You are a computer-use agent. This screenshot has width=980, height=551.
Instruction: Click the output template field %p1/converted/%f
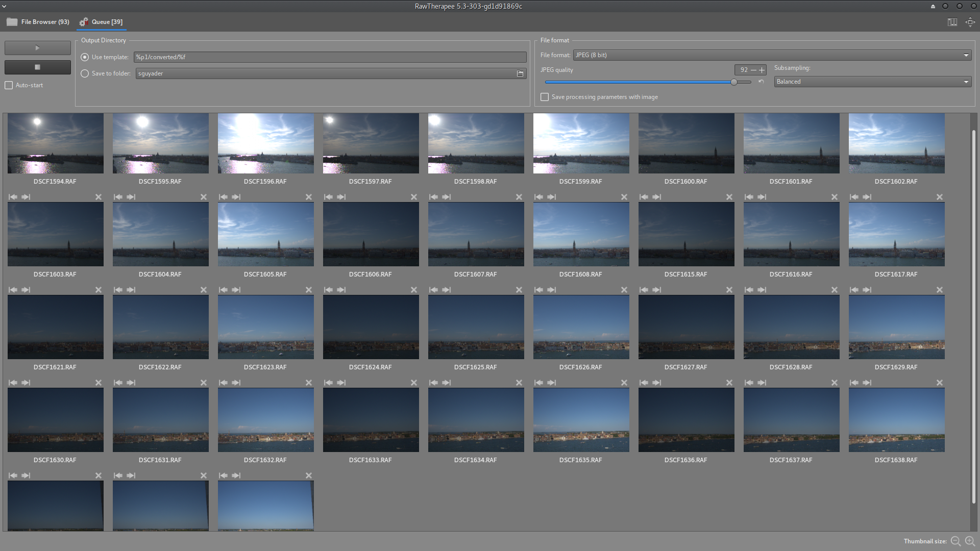[x=330, y=57]
